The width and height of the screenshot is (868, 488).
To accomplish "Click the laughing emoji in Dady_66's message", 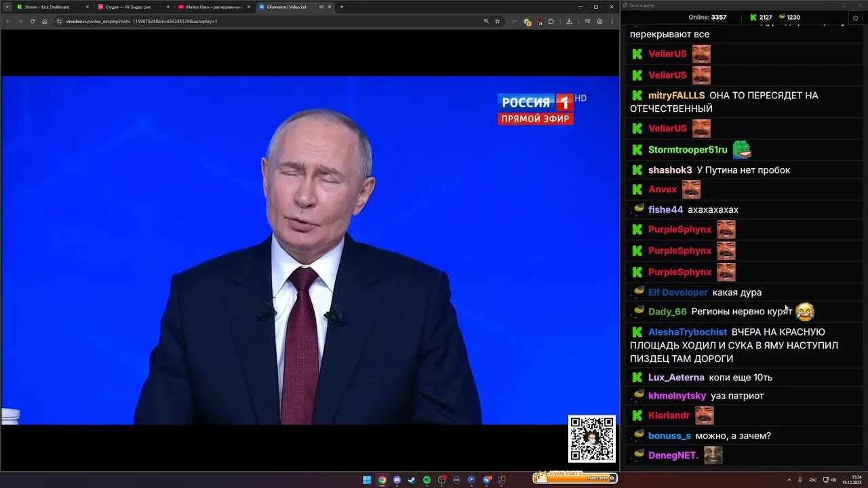I will [805, 311].
